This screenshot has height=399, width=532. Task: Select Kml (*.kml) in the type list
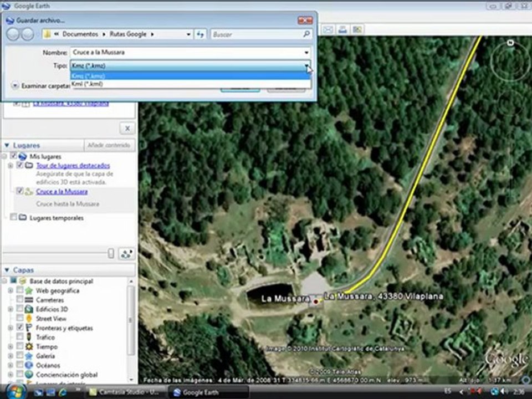[x=190, y=84]
